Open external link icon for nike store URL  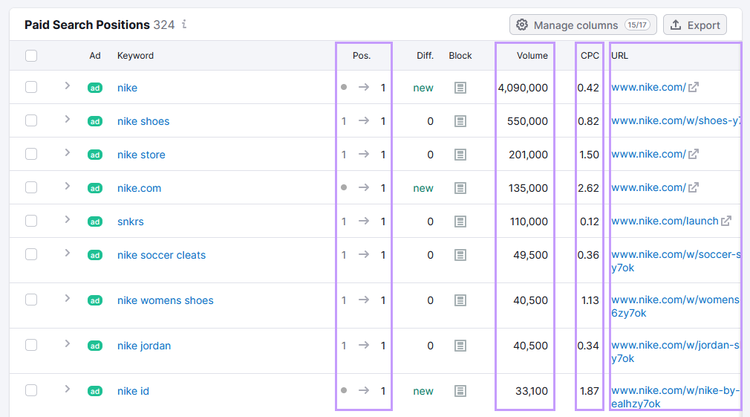(694, 154)
